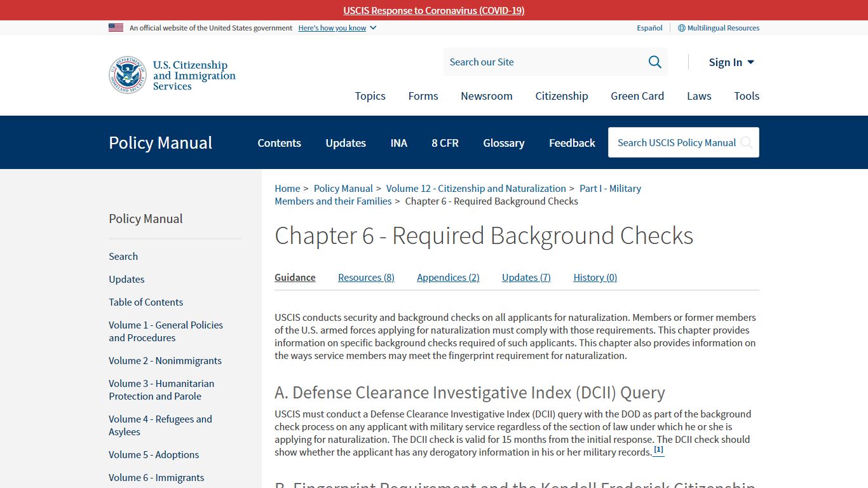Click USCIS Response to Coronavirus link
Screen dimensions: 868x488
coord(434,10)
